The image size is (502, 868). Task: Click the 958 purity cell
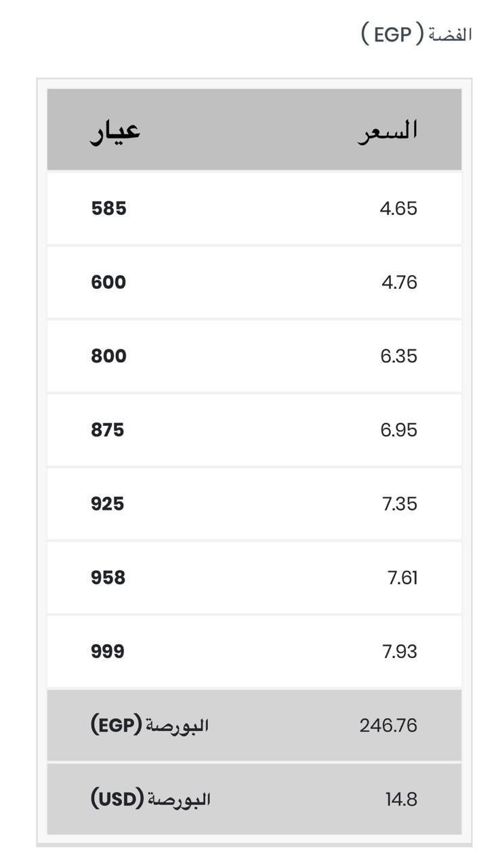[x=108, y=578]
